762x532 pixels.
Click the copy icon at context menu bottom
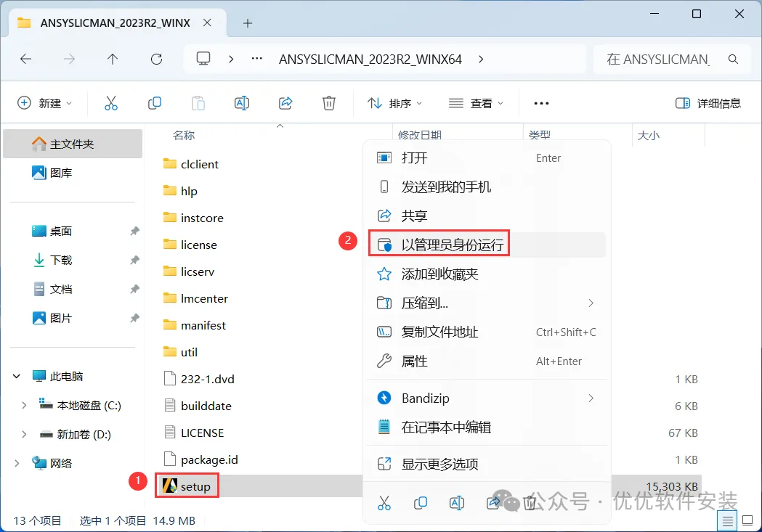point(421,503)
